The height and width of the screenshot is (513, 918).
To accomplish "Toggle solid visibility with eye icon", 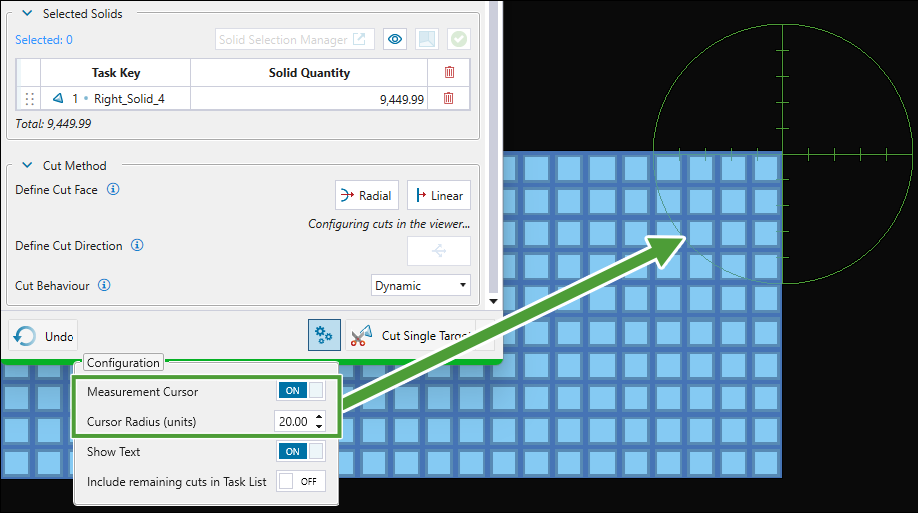I will [x=395, y=39].
